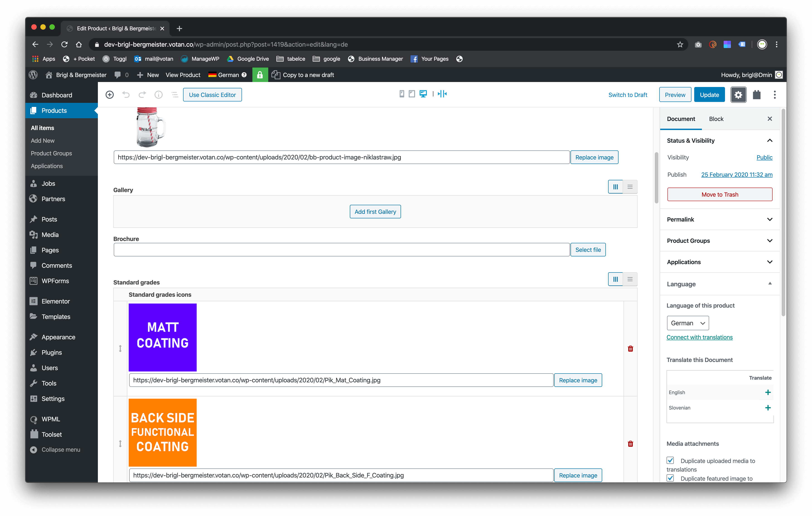Open the German language switcher in admin bar

(x=227, y=75)
